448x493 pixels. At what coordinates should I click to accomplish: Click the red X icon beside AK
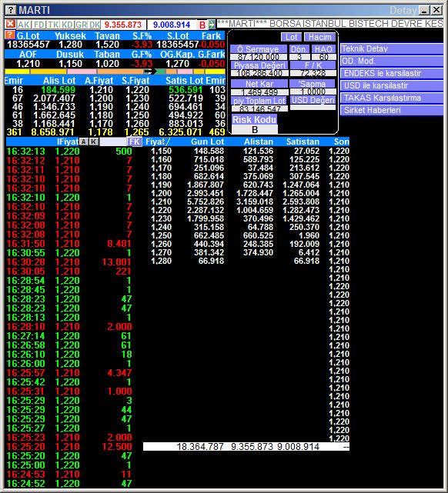point(10,24)
